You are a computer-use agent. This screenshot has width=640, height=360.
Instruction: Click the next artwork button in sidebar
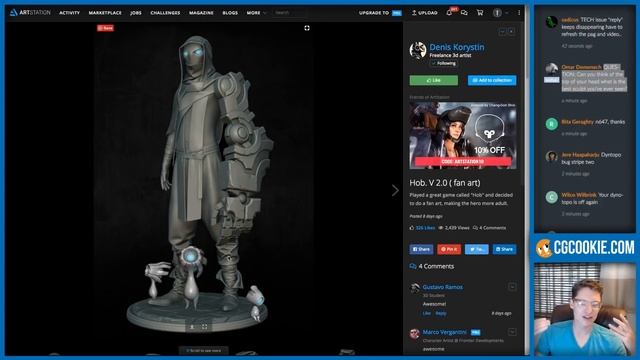point(511,31)
